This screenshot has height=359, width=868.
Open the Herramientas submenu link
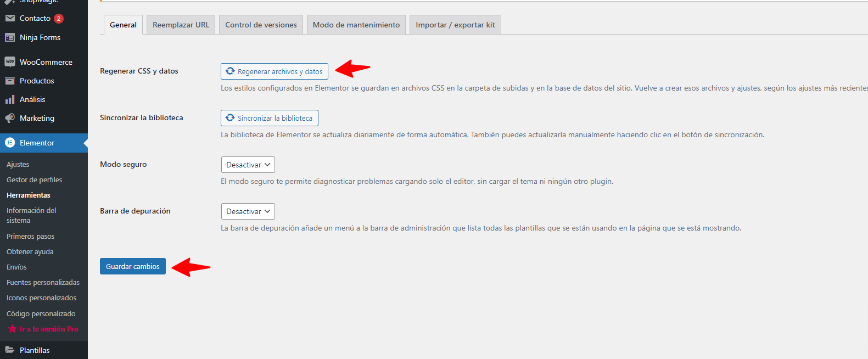pyautogui.click(x=29, y=195)
